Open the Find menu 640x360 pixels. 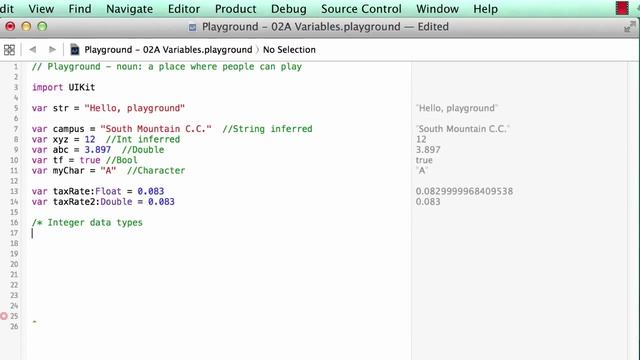point(80,9)
